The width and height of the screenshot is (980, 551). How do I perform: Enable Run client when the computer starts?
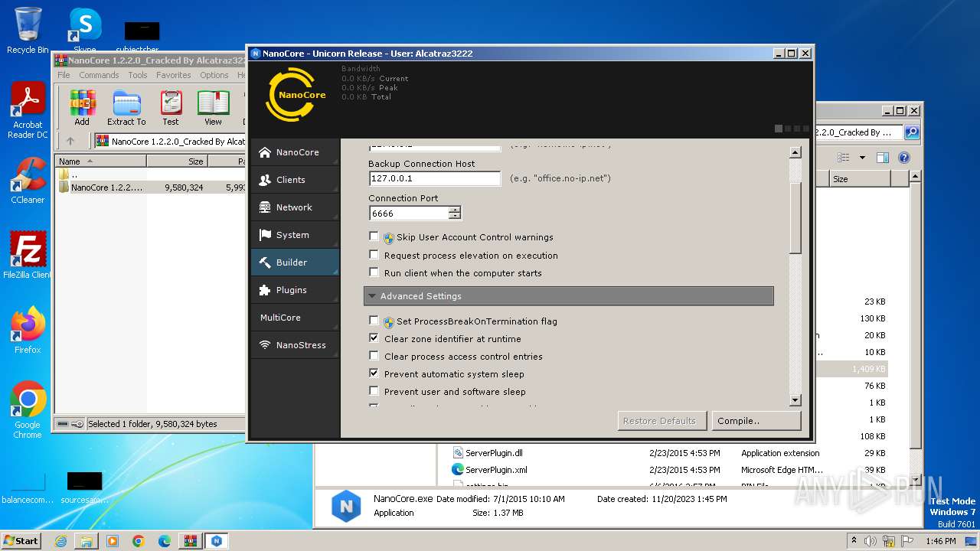[374, 272]
